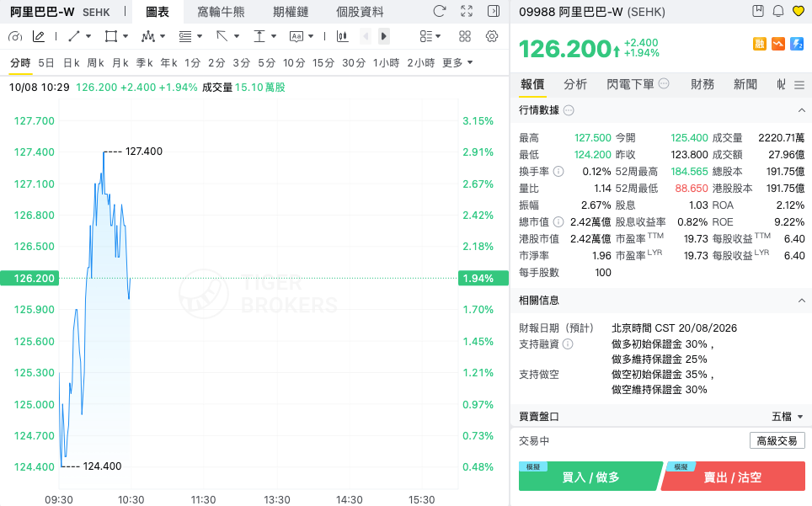Open 行情數據 more-options circle
Viewport: 812px width, 506px height.
click(569, 110)
